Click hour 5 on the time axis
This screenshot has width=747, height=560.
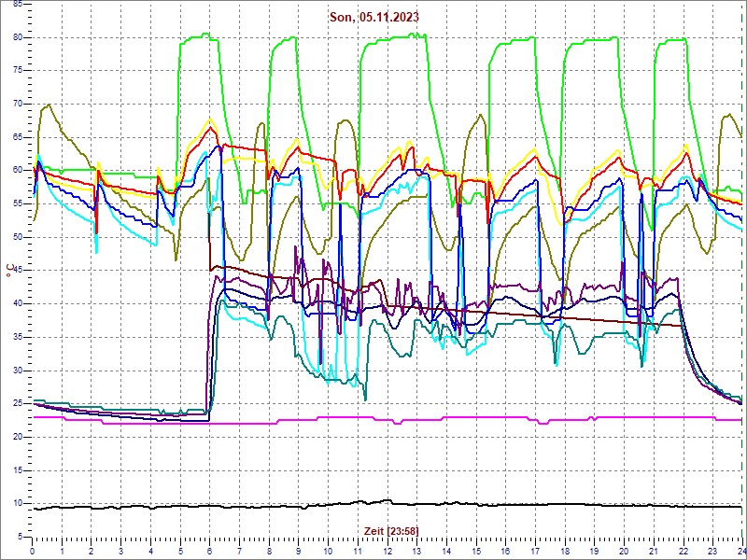click(180, 552)
